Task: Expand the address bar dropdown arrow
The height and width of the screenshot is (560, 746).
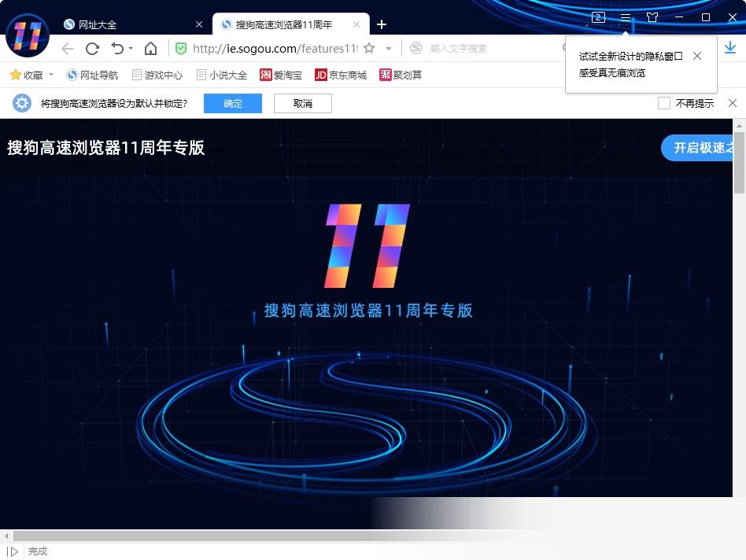Action: 389,49
